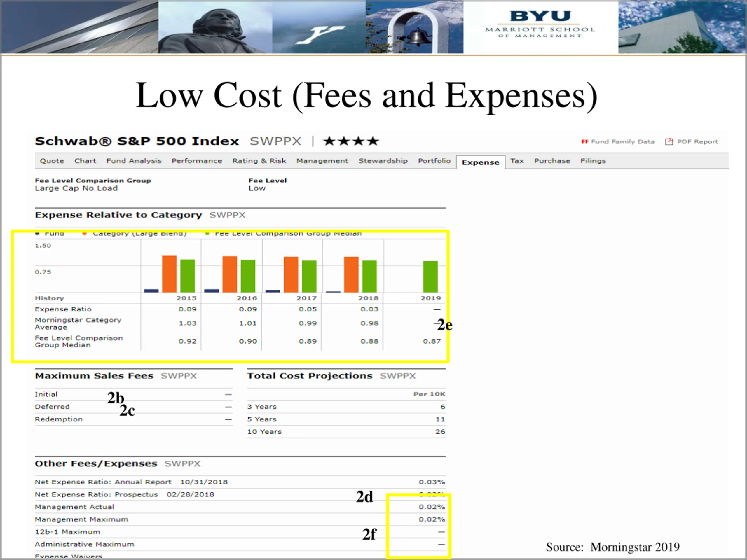The height and width of the screenshot is (560, 747).
Task: Open Rating & Risk tab
Action: 259,161
